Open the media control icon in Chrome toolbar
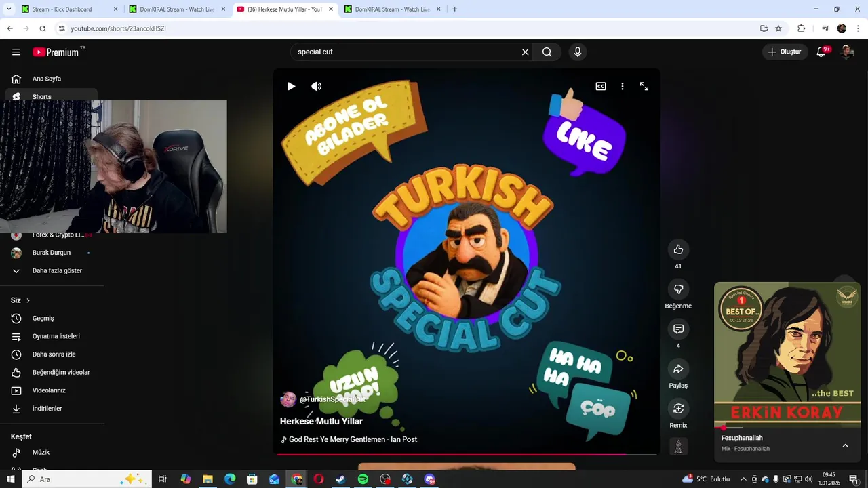 point(825,28)
